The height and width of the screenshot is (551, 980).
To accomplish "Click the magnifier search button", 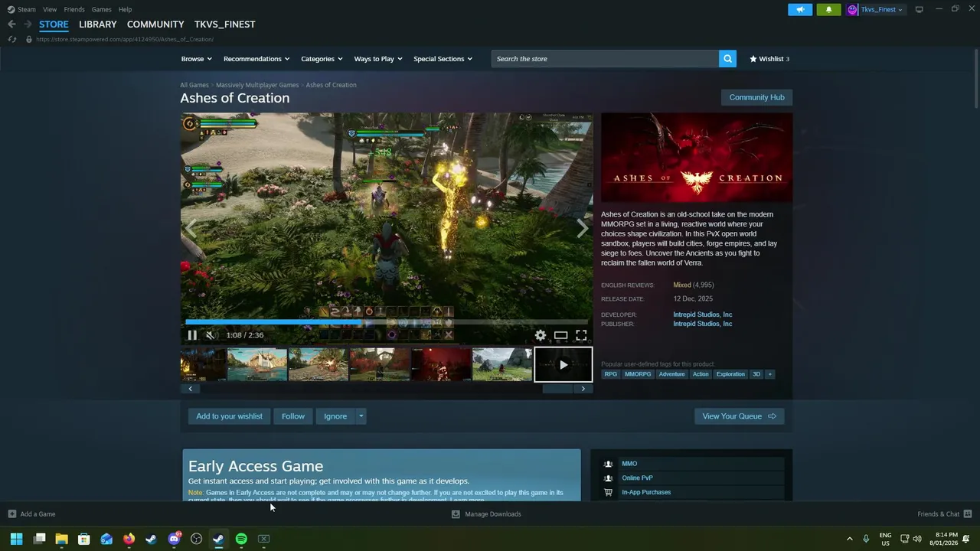I will tap(727, 59).
